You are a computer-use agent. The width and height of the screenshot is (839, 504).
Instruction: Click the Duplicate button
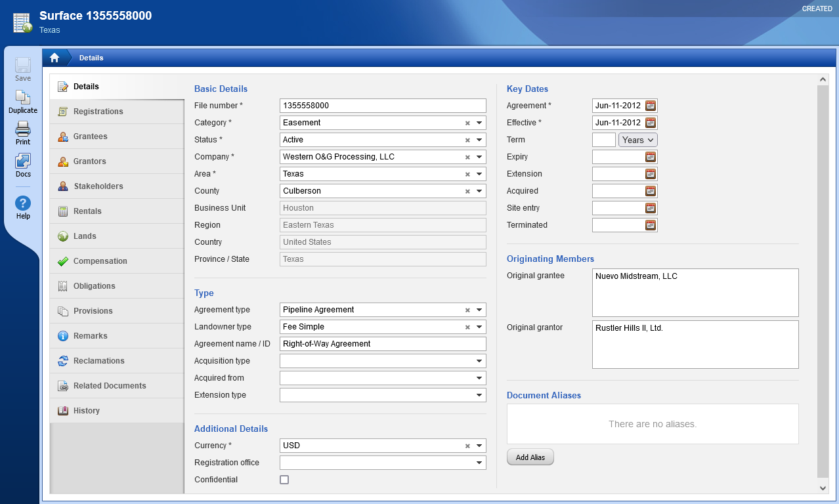point(22,98)
